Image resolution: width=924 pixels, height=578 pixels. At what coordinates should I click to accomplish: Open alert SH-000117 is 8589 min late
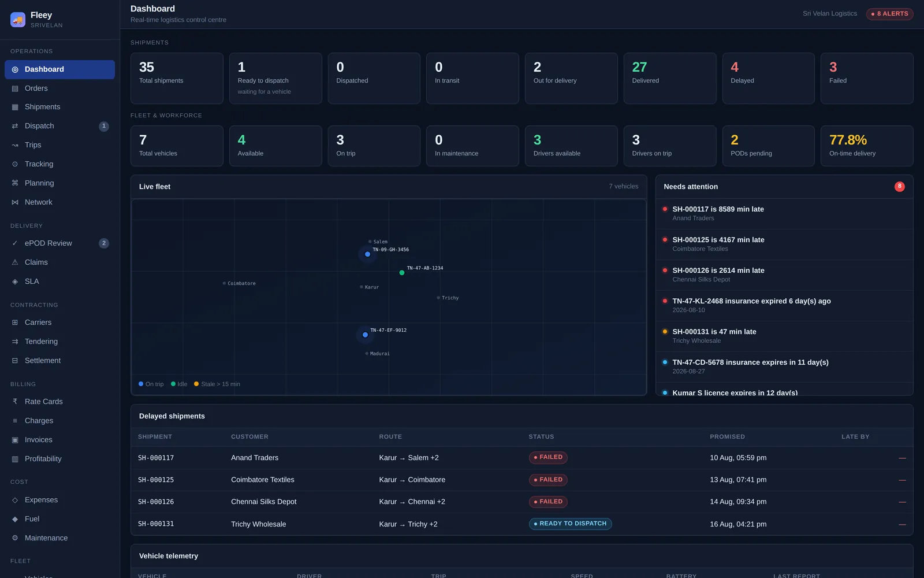784,214
